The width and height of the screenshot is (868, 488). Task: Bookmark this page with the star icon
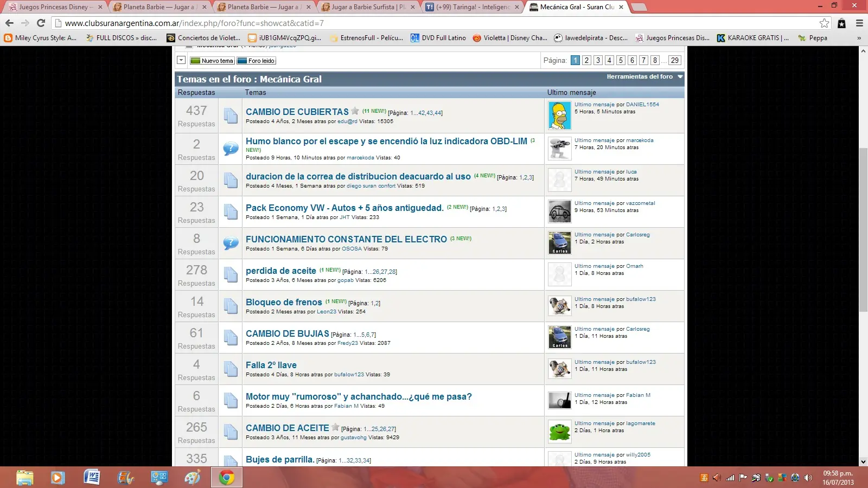[825, 23]
